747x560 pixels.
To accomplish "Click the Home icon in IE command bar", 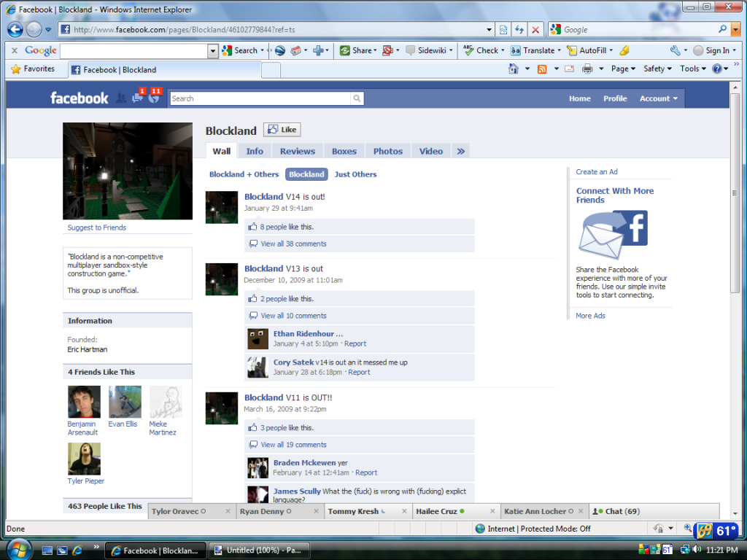I will [513, 69].
